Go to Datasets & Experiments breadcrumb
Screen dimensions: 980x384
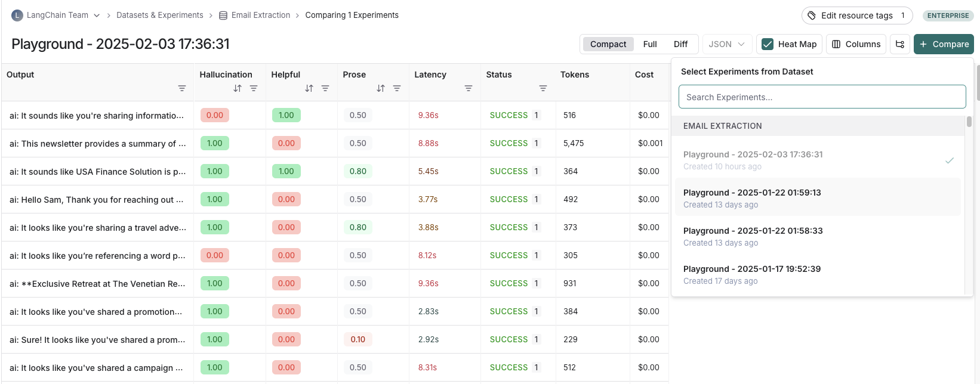159,16
